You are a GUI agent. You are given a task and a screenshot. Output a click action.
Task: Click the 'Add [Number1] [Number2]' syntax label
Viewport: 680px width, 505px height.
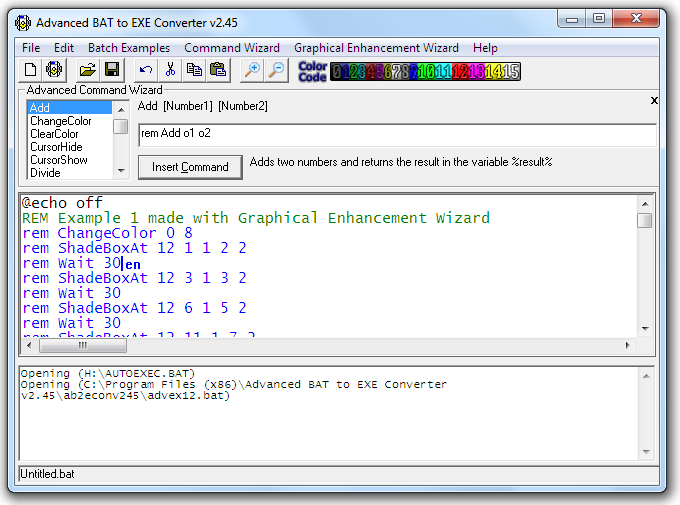click(203, 106)
